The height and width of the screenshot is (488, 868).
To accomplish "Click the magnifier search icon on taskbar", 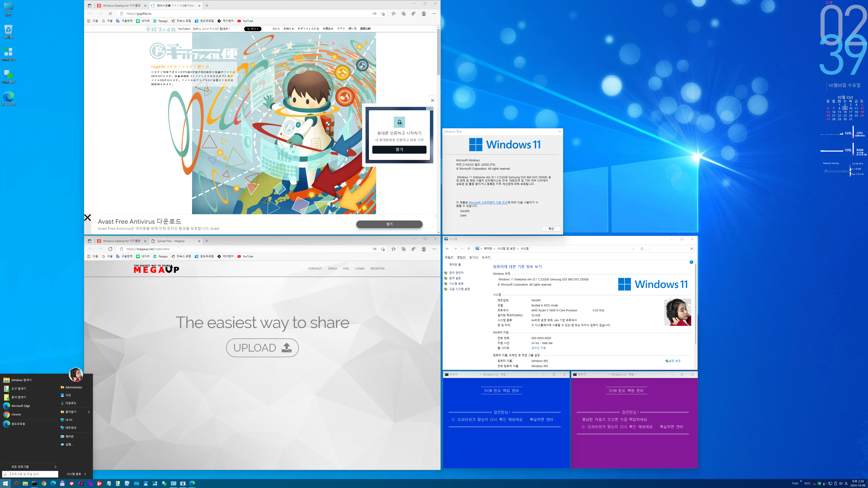I will click(x=16, y=483).
